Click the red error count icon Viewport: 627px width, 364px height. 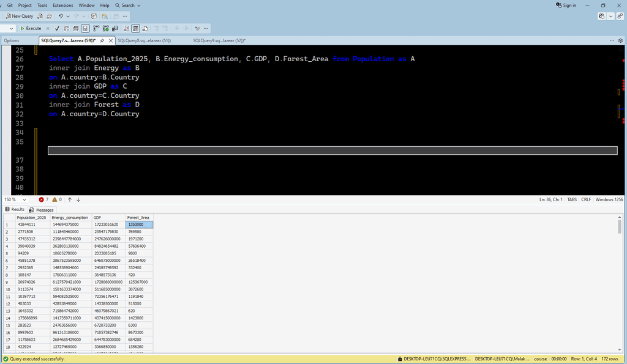pos(42,199)
